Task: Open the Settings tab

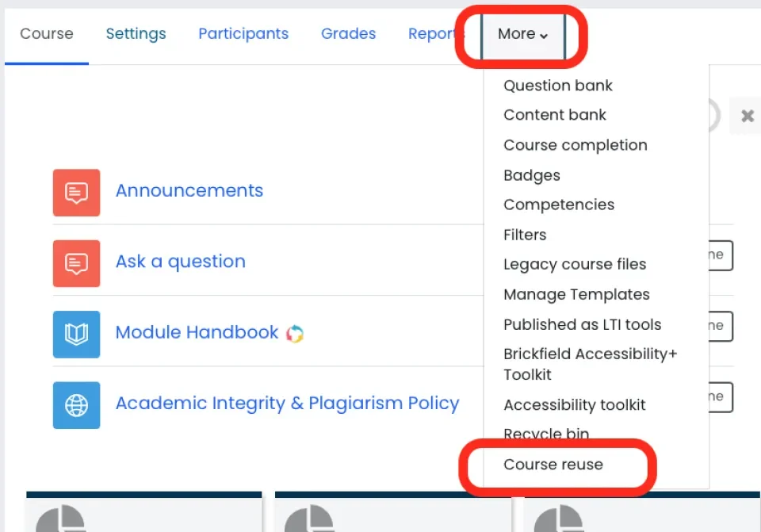Action: click(136, 33)
